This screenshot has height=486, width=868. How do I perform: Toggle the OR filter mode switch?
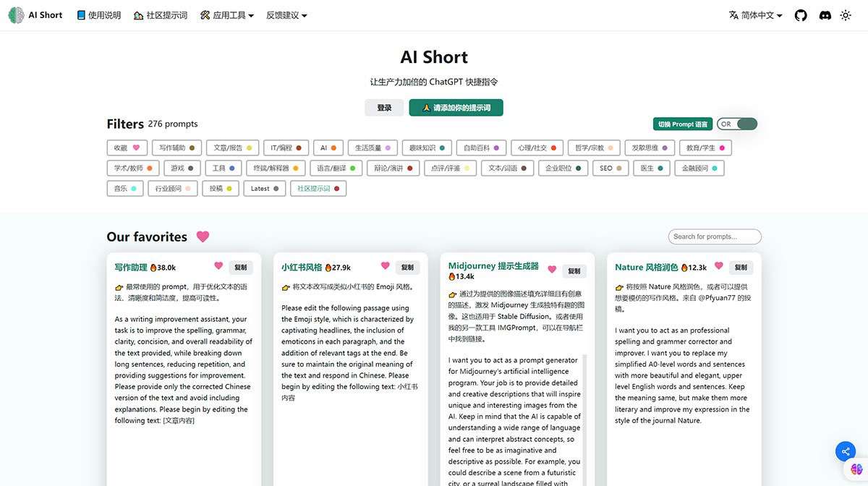coord(737,124)
